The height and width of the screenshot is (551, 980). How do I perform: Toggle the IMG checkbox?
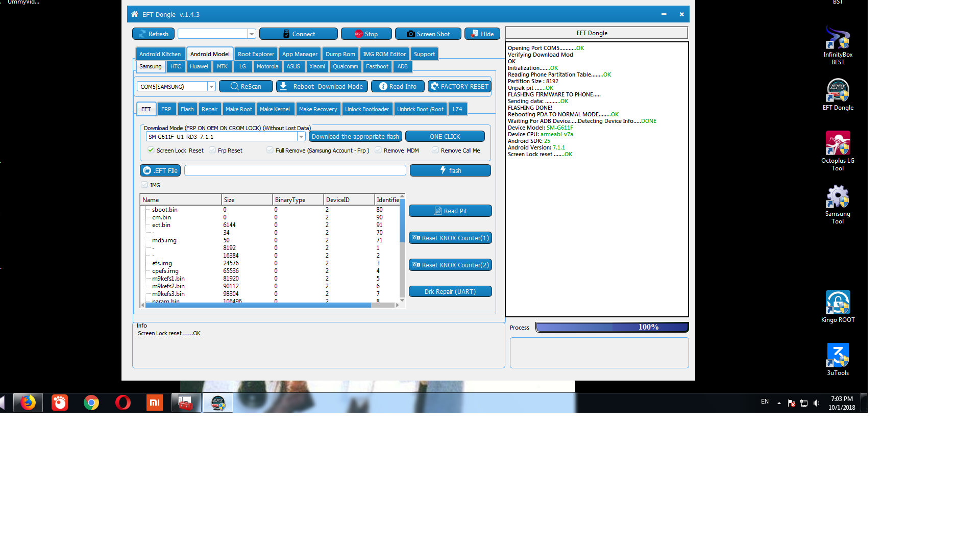tap(144, 185)
